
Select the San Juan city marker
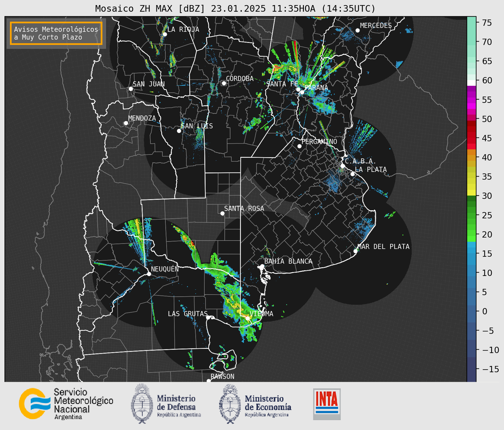coord(131,89)
